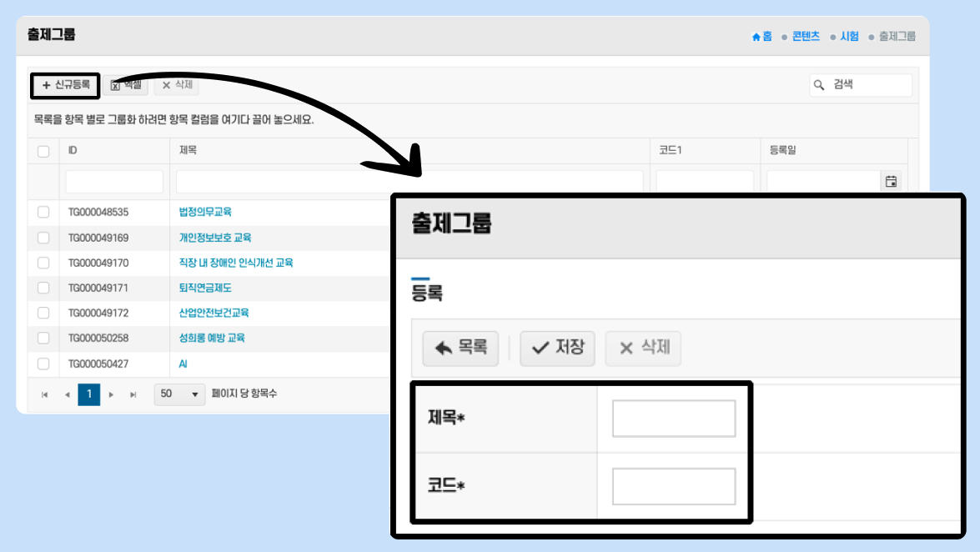
Task: Open the 법정의무교육 link
Action: click(x=205, y=213)
